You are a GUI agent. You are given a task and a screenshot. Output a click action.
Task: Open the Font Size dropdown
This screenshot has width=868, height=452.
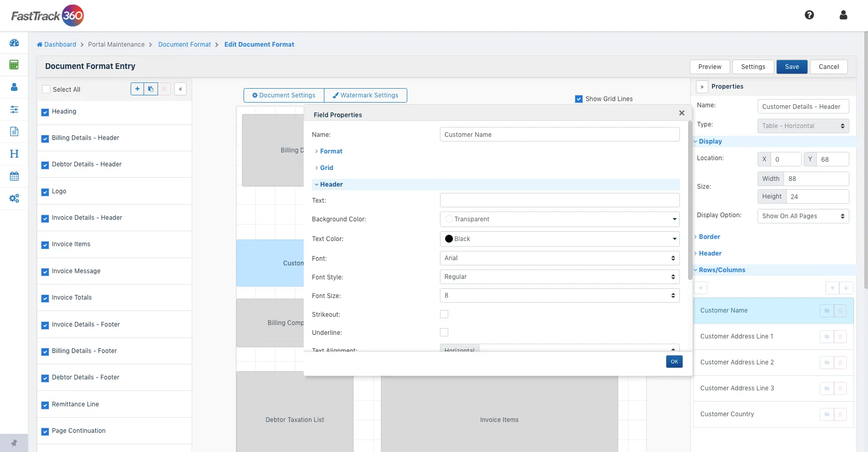[560, 295]
